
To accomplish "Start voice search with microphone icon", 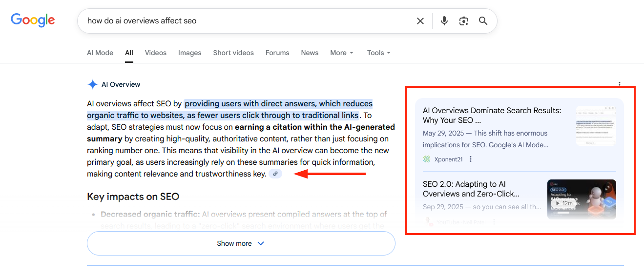I will click(x=444, y=21).
